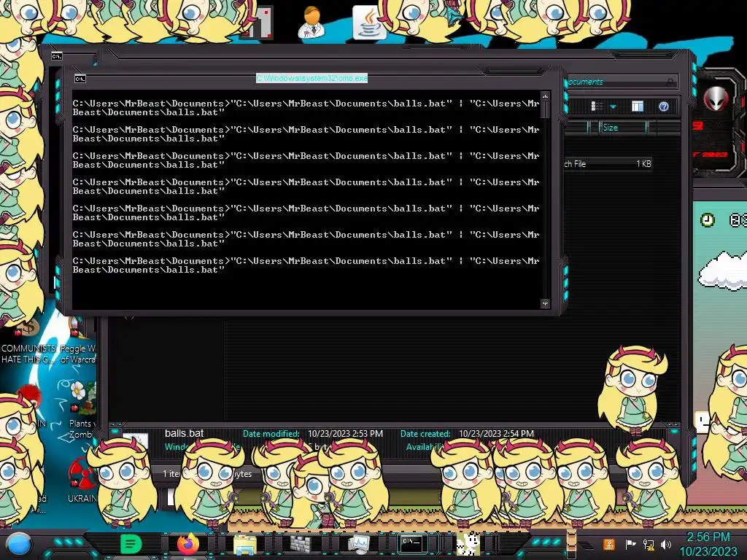Open the Start orb button
The image size is (747, 560).
point(18,544)
